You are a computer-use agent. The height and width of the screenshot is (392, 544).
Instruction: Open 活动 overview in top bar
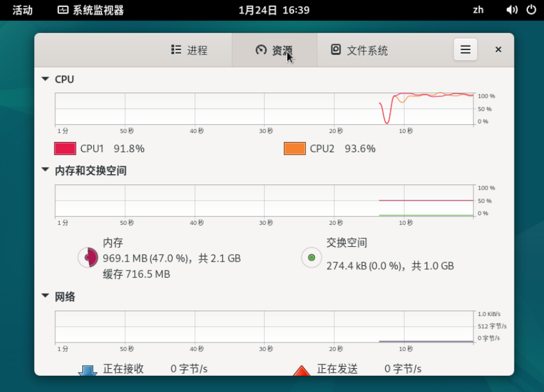tap(22, 10)
